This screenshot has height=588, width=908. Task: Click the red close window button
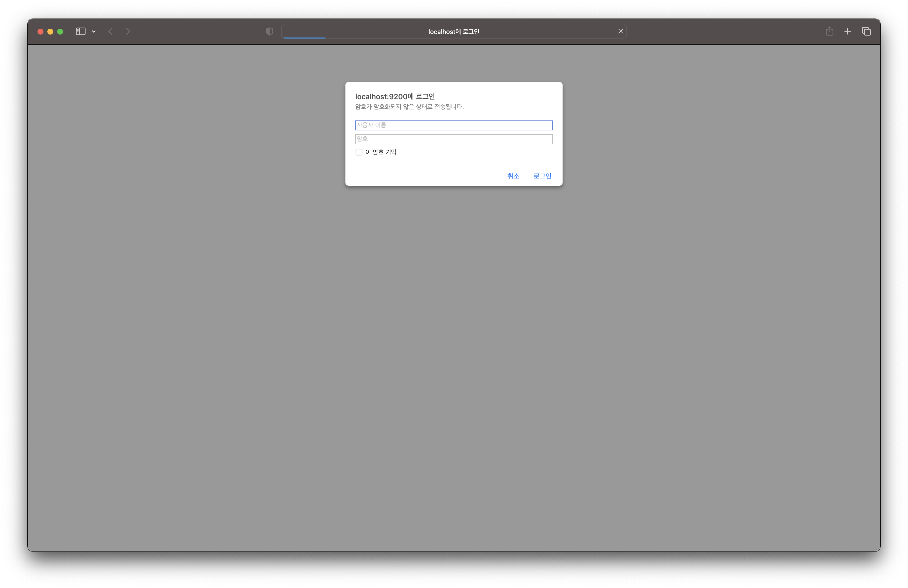click(x=40, y=31)
